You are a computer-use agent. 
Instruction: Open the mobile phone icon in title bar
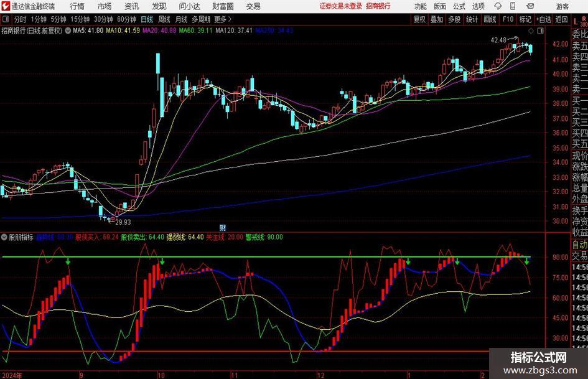coord(513,6)
